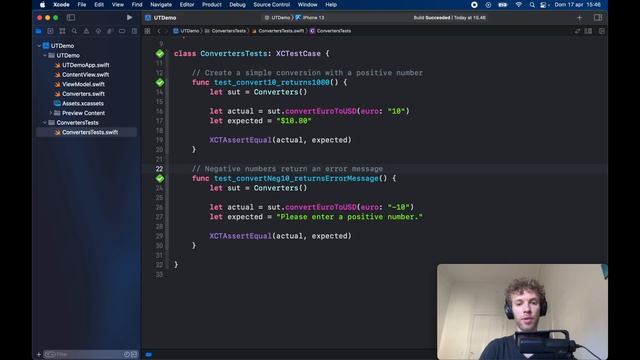640x360 pixels.
Task: Collapse the UTDemo project root disclosure triangle
Action: [x=40, y=46]
